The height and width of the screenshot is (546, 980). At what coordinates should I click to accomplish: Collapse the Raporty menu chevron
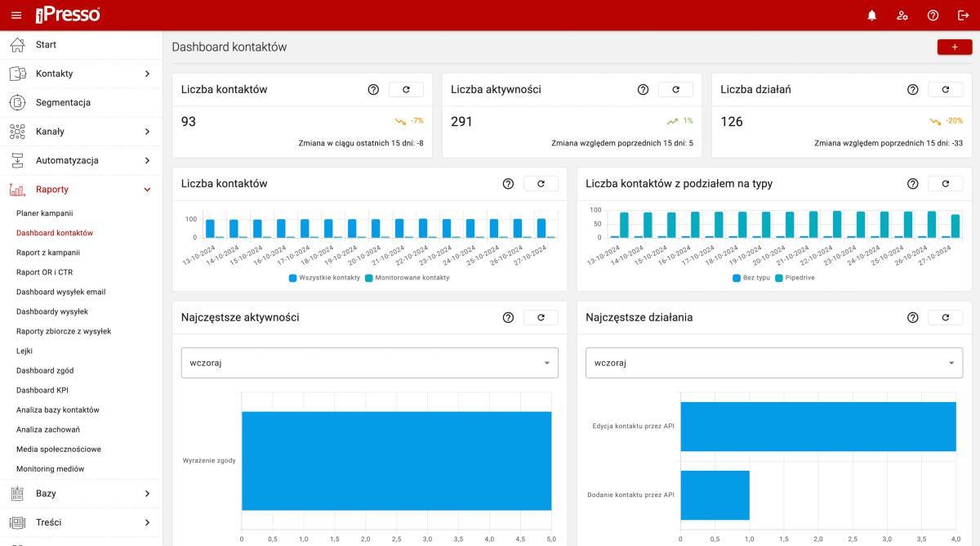coord(147,190)
